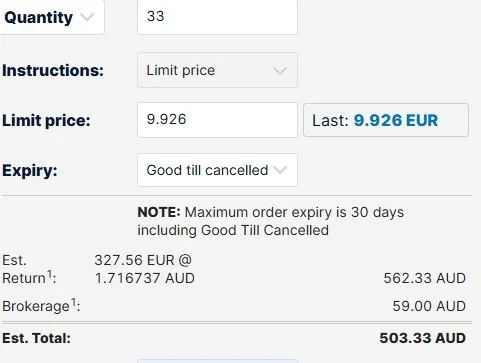The height and width of the screenshot is (363, 481).
Task: Click the chevron in the Instructions dropdown
Action: [280, 70]
